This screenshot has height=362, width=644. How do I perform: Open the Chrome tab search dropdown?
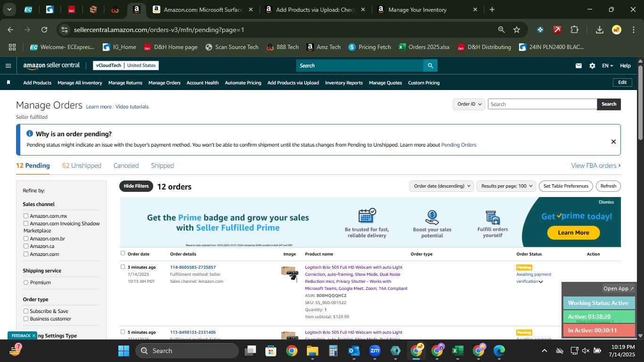[9, 9]
